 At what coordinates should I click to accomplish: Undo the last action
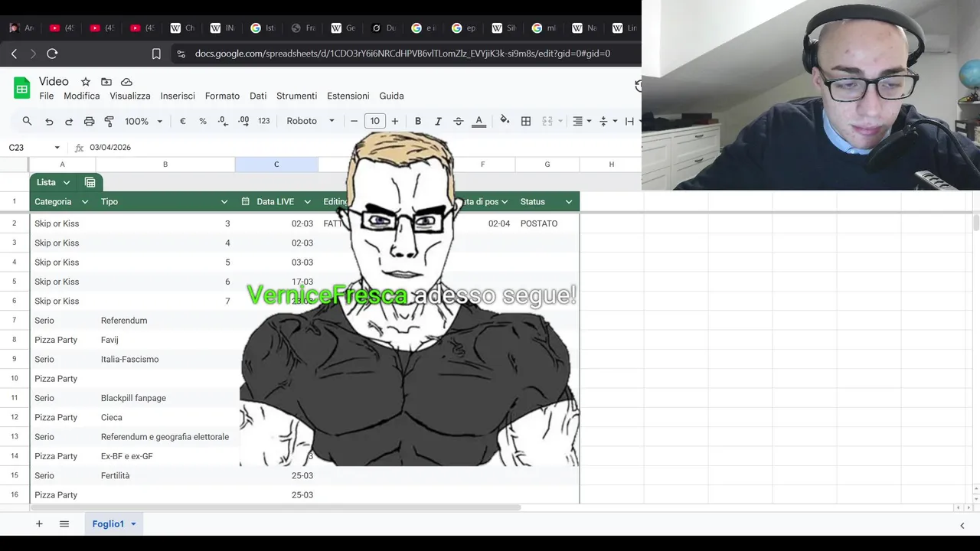tap(49, 121)
